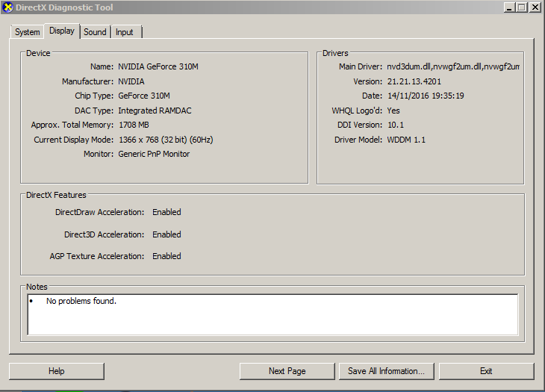This screenshot has height=392, width=545.
Task: Click the Notes text box
Action: click(x=272, y=314)
